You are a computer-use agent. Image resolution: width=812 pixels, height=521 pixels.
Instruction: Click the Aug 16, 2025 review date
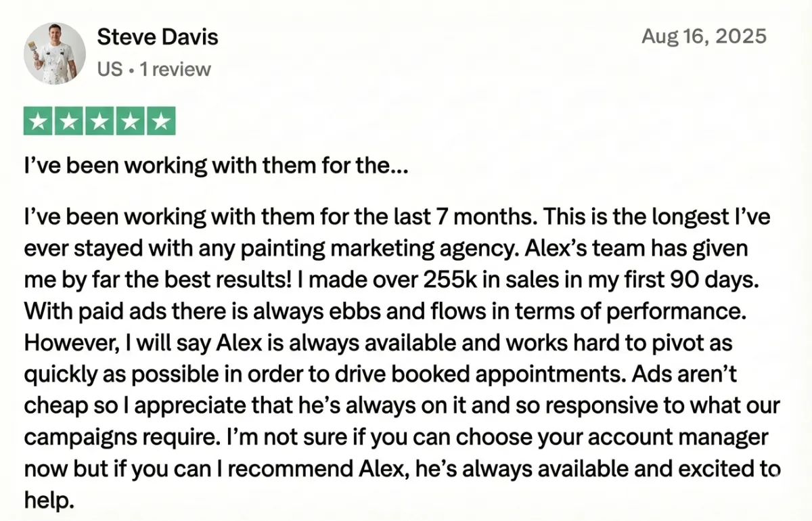click(704, 36)
